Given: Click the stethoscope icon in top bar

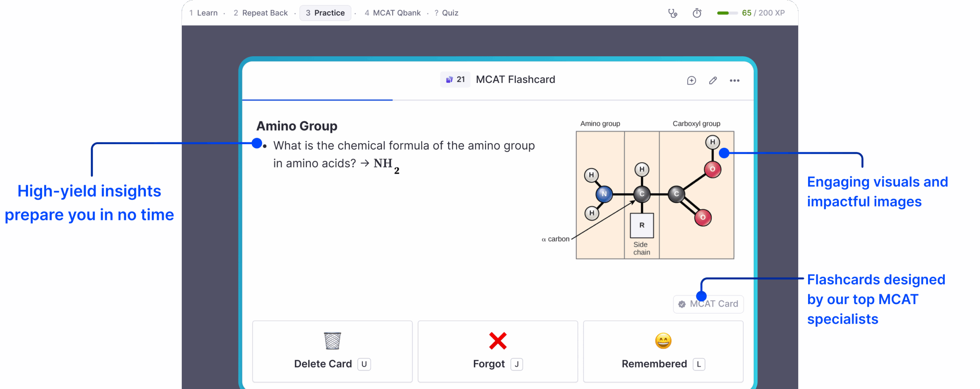Looking at the screenshot, I should tap(672, 13).
